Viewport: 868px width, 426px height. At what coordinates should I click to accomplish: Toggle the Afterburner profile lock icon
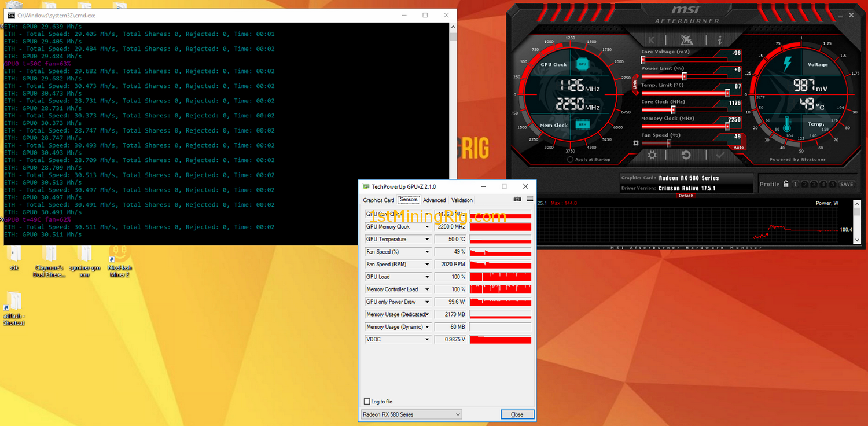(786, 184)
